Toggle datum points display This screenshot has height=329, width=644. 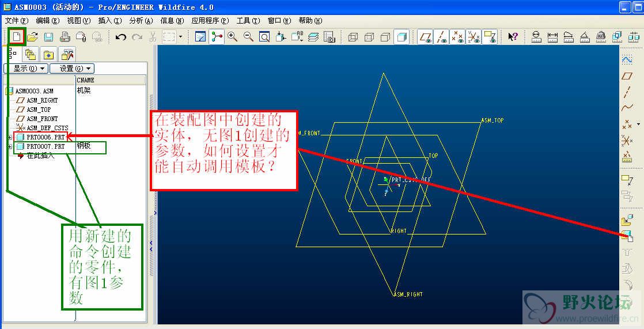457,37
